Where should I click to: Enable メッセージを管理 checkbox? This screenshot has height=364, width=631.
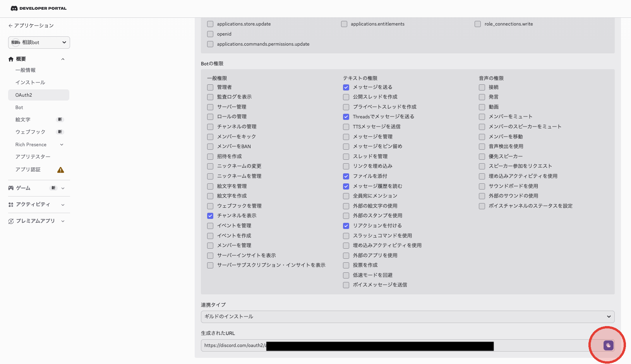click(x=346, y=137)
